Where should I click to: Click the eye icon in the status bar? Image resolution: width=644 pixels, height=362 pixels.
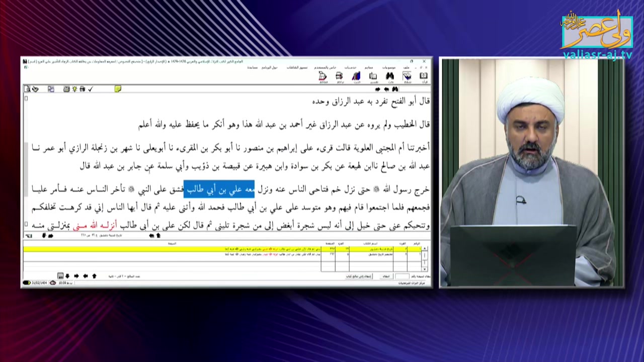click(x=52, y=284)
